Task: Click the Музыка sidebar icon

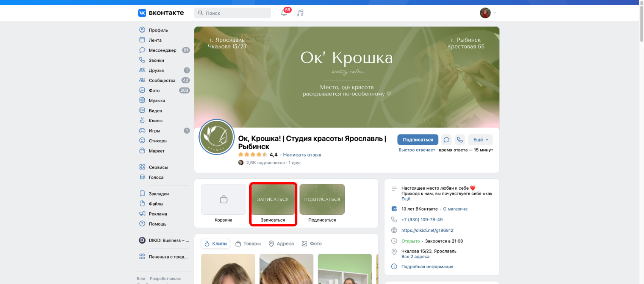Action: tap(142, 100)
